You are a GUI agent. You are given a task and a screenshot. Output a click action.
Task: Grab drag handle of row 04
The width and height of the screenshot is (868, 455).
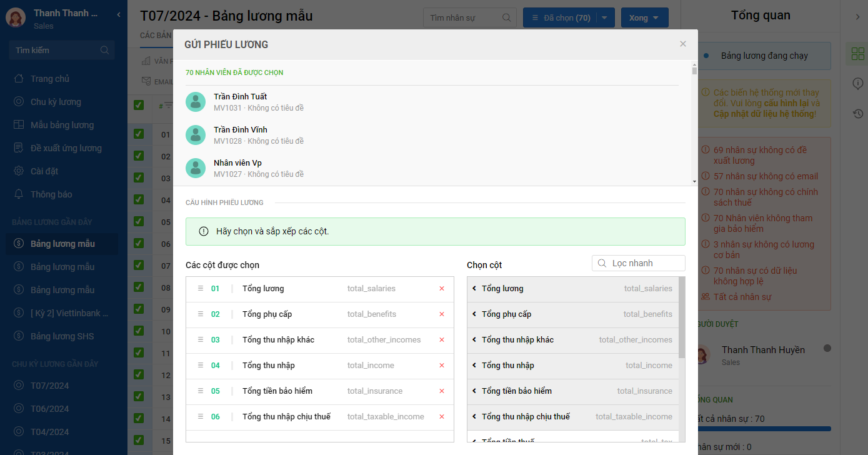coord(201,366)
